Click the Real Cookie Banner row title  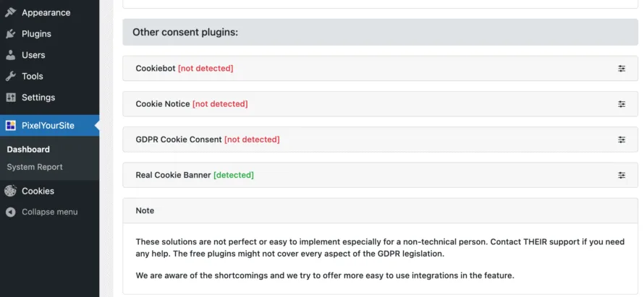tap(173, 175)
